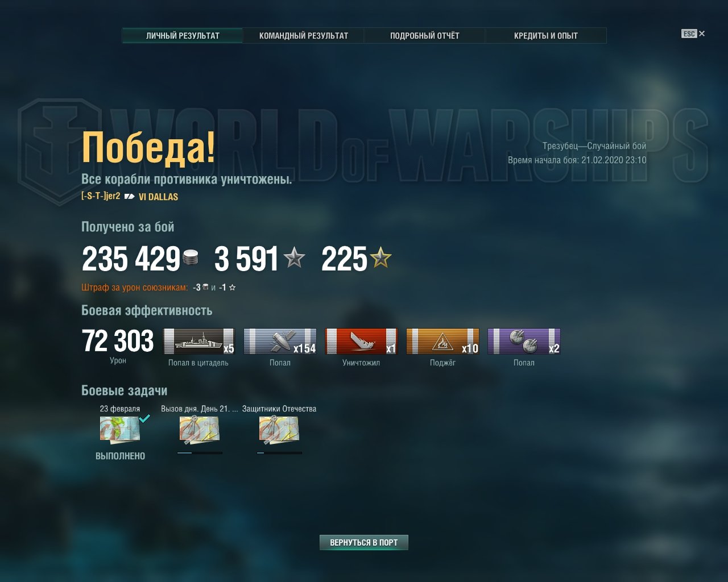This screenshot has width=728, height=582.
Task: Switch to the Командный результат tab
Action: [304, 35]
